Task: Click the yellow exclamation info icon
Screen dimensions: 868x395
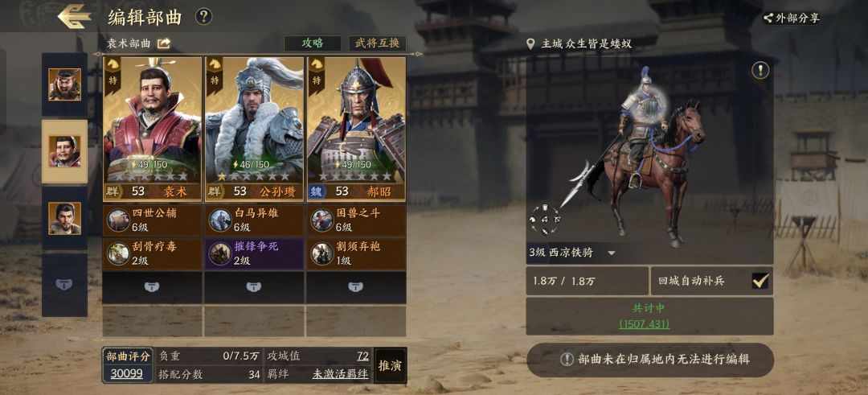Action: pos(760,70)
